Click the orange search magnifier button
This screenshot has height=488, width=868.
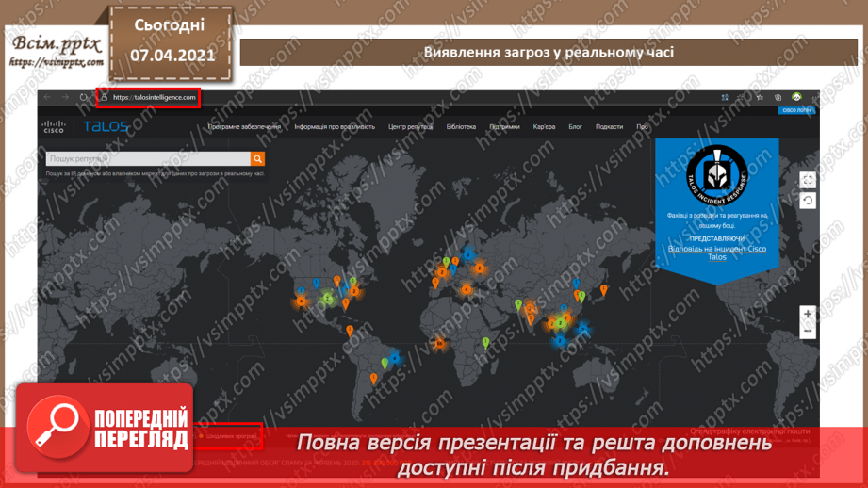(257, 159)
